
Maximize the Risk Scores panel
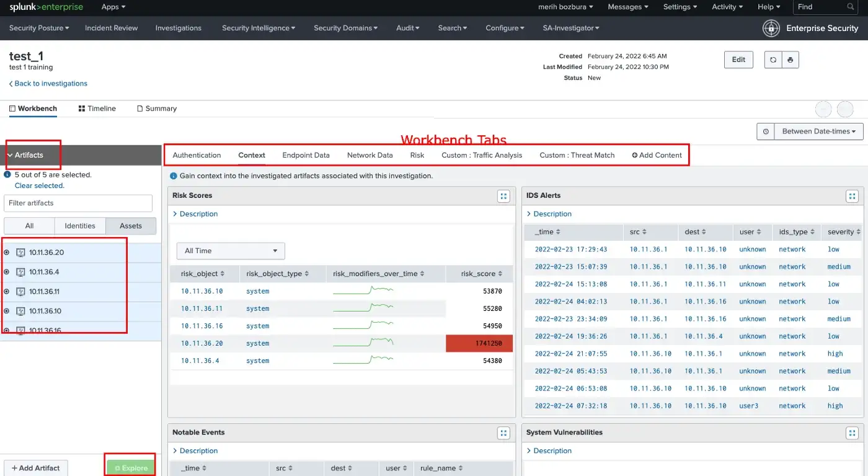(x=503, y=196)
